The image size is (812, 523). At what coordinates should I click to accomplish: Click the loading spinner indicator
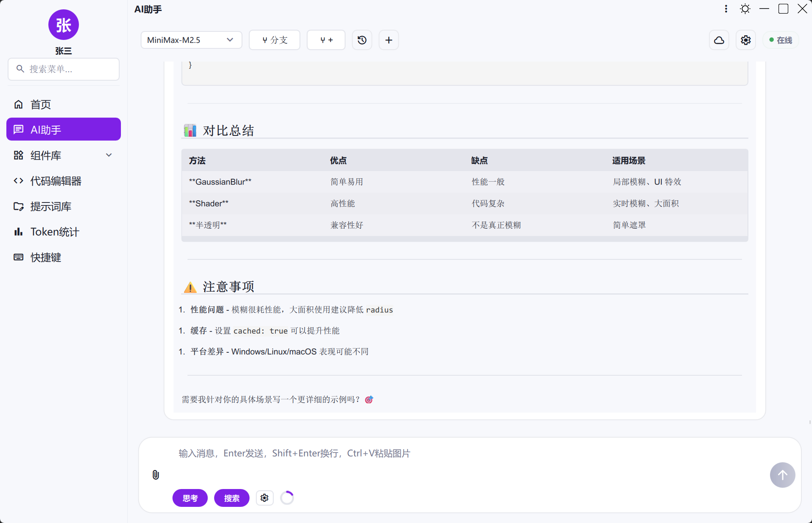(x=287, y=498)
